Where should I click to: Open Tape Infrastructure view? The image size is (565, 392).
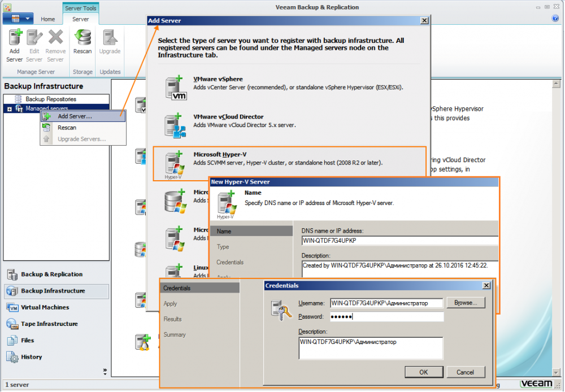(56, 324)
